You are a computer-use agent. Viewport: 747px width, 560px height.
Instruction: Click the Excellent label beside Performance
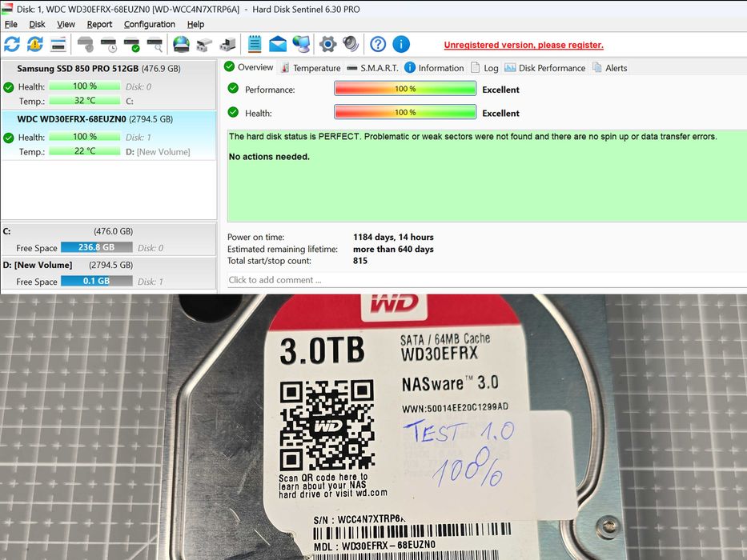point(500,90)
